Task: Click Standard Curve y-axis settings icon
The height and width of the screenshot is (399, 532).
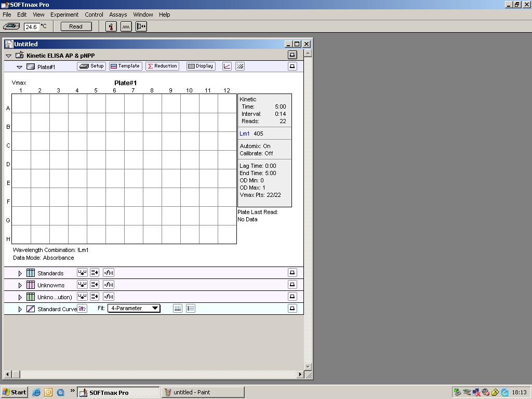Action: (191, 309)
